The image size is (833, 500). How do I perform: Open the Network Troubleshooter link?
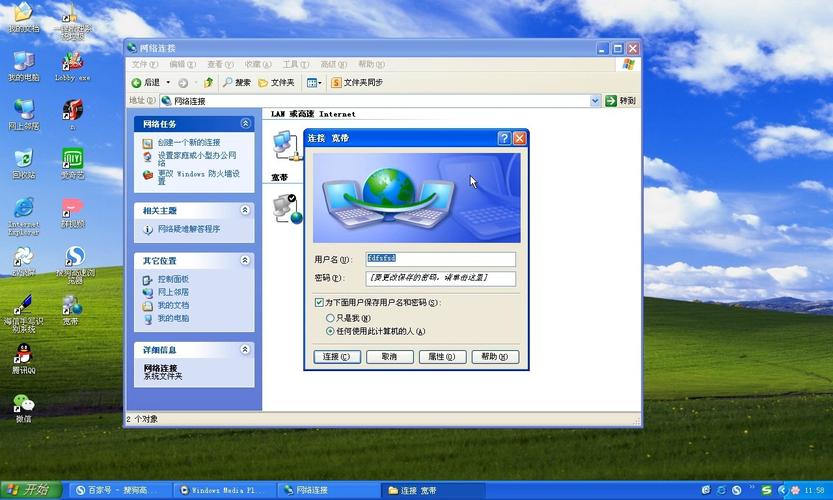(189, 229)
